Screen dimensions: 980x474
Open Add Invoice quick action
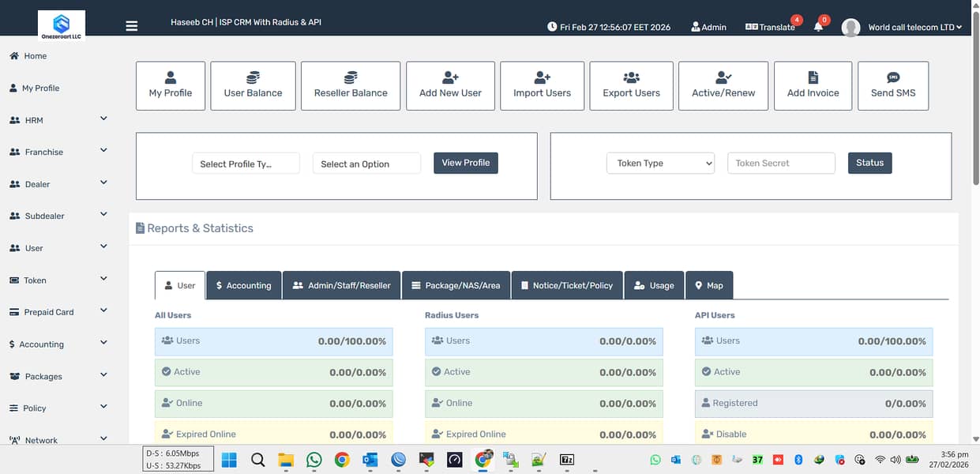tap(813, 85)
